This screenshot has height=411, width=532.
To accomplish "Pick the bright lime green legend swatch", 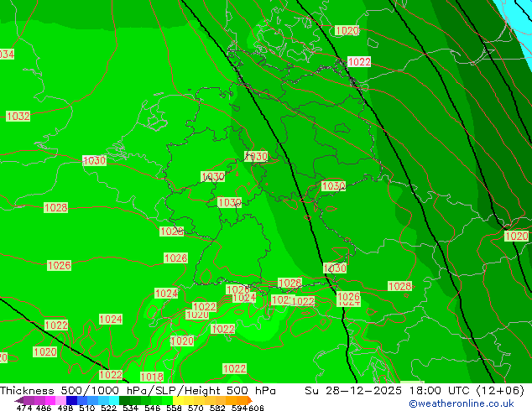I will coord(167,400).
